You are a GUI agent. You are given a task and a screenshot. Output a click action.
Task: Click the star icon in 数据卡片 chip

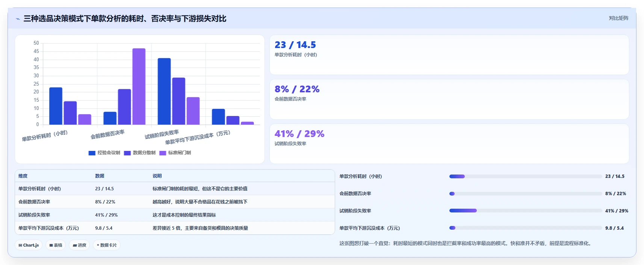coord(98,245)
